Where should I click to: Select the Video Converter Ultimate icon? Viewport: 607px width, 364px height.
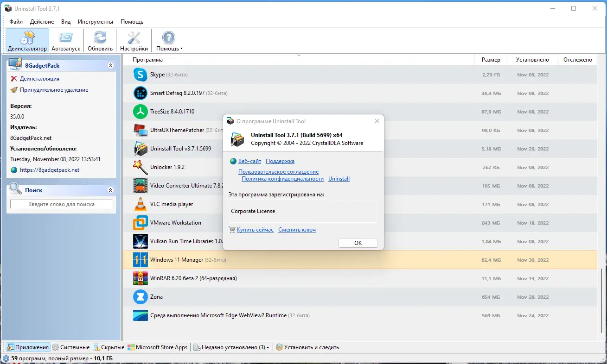pyautogui.click(x=140, y=186)
